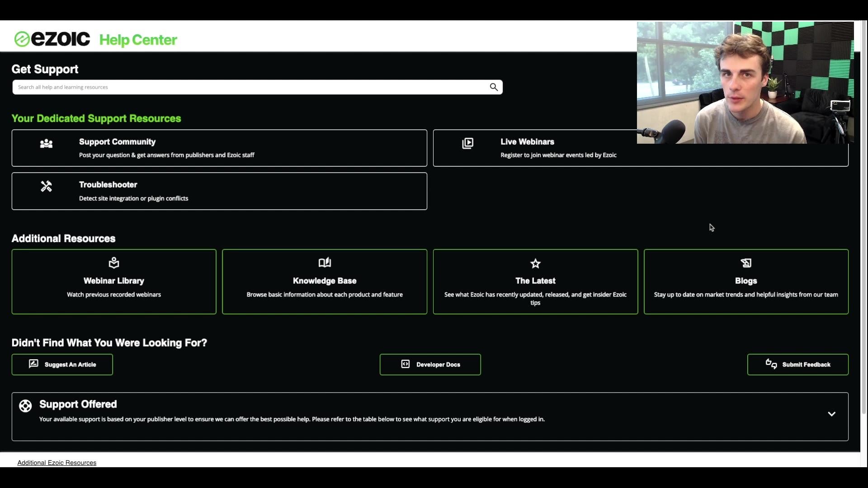
Task: Click the Ezoic logo
Action: (x=52, y=39)
